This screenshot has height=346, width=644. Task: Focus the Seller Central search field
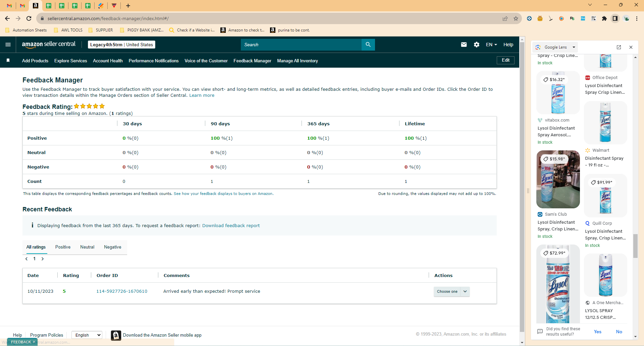pos(301,45)
